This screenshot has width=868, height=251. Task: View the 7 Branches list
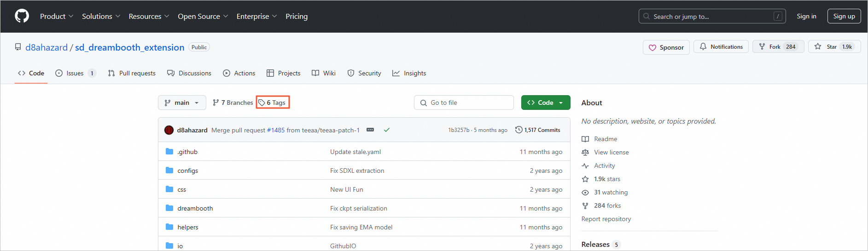click(x=233, y=103)
